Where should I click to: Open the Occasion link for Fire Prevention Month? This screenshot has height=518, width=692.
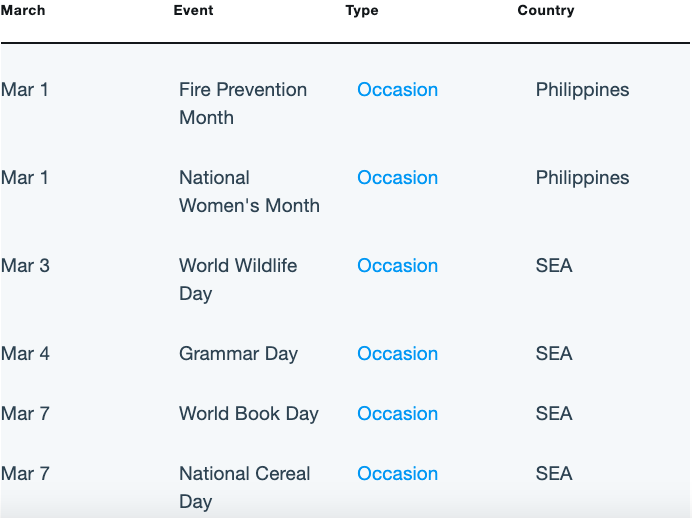[397, 90]
